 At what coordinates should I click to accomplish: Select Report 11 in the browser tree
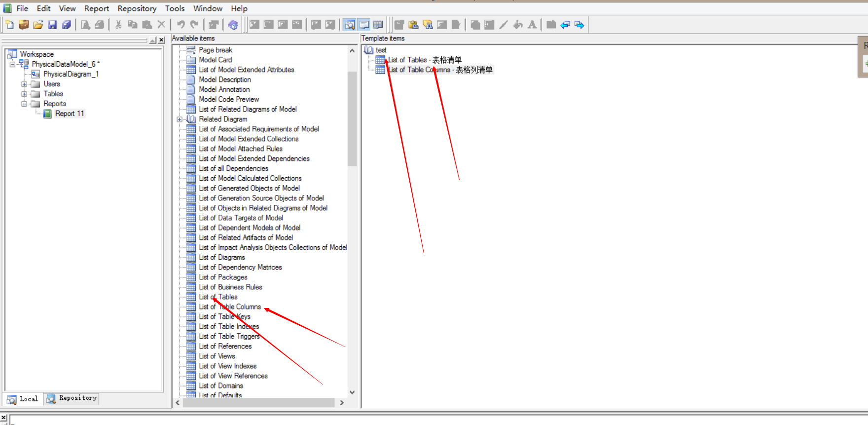click(70, 114)
